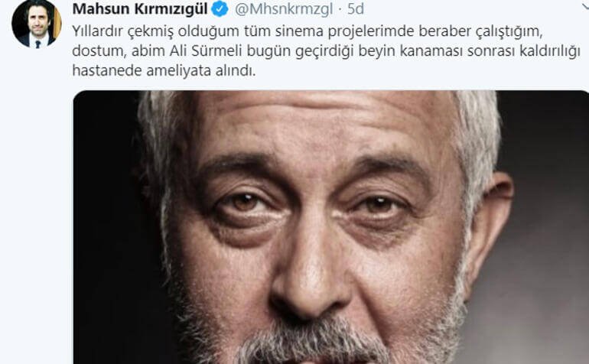Open the attached portrait photo

pyautogui.click(x=331, y=227)
